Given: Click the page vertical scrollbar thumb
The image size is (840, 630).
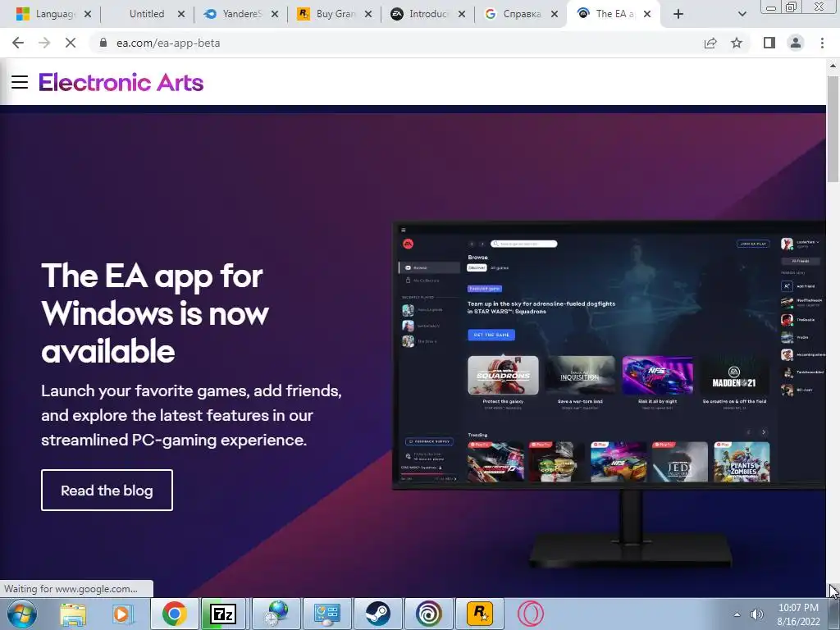Looking at the screenshot, I should point(833,129).
